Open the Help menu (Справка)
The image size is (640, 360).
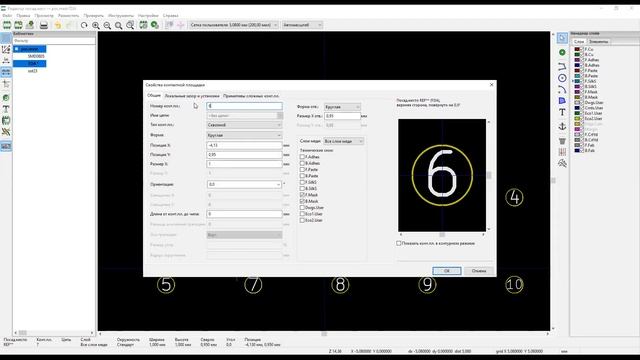171,16
